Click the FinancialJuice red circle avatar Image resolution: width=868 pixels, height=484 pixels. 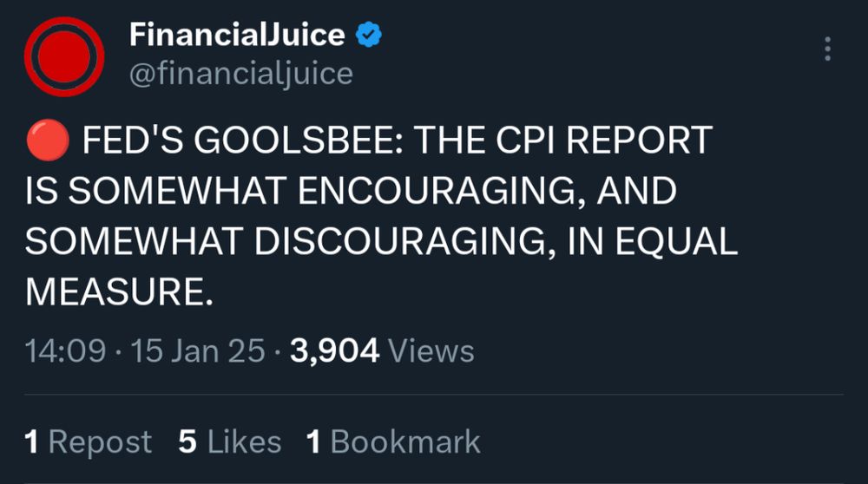64,56
